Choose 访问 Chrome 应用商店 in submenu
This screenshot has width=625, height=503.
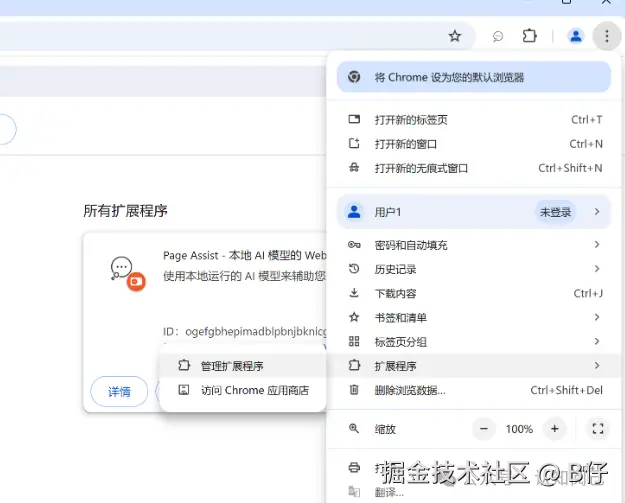pos(243,390)
